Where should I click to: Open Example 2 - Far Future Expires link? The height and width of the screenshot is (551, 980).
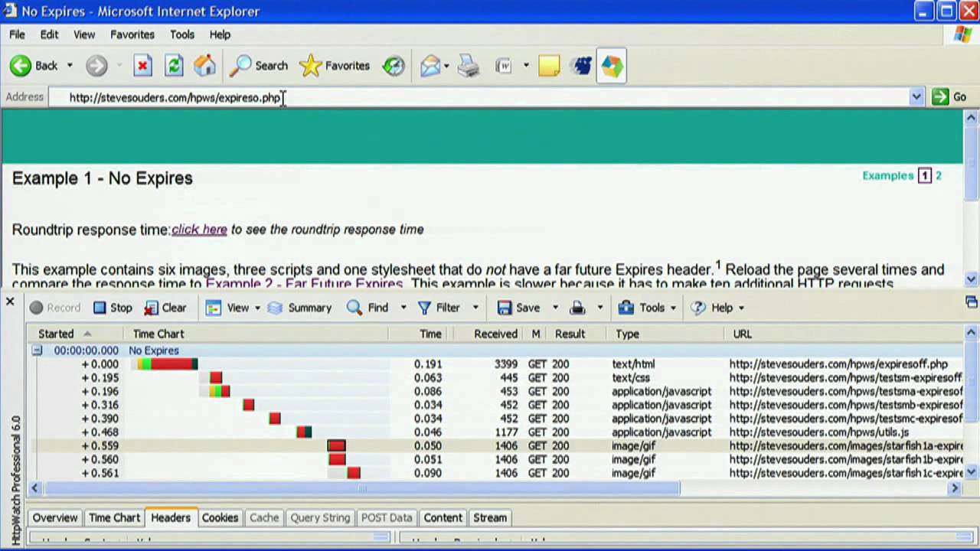[x=304, y=284]
